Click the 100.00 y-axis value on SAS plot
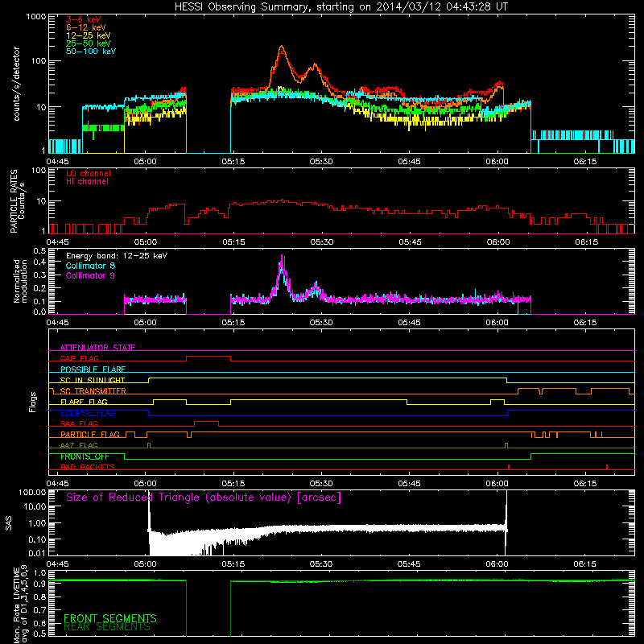The width and height of the screenshot is (644, 644). pos(32,493)
